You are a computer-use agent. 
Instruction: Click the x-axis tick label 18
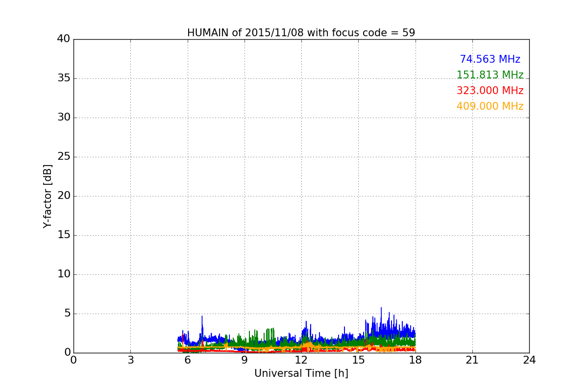416,360
